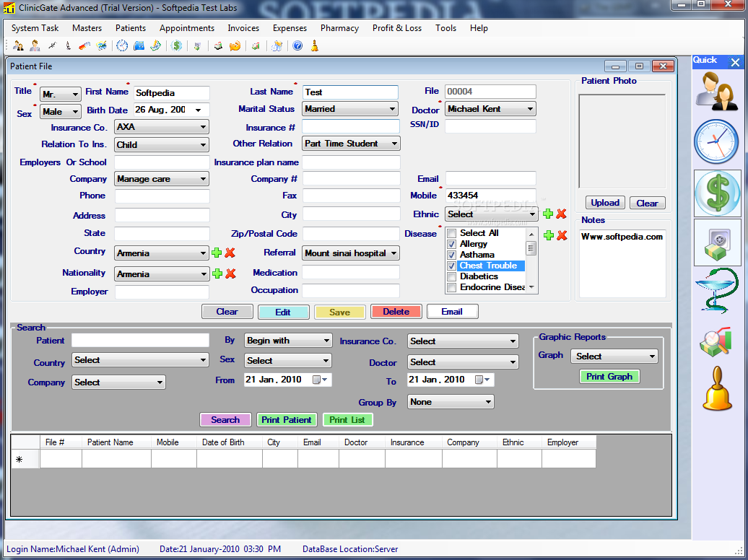
Task: Open the Pharmacy menu
Action: pyautogui.click(x=339, y=28)
